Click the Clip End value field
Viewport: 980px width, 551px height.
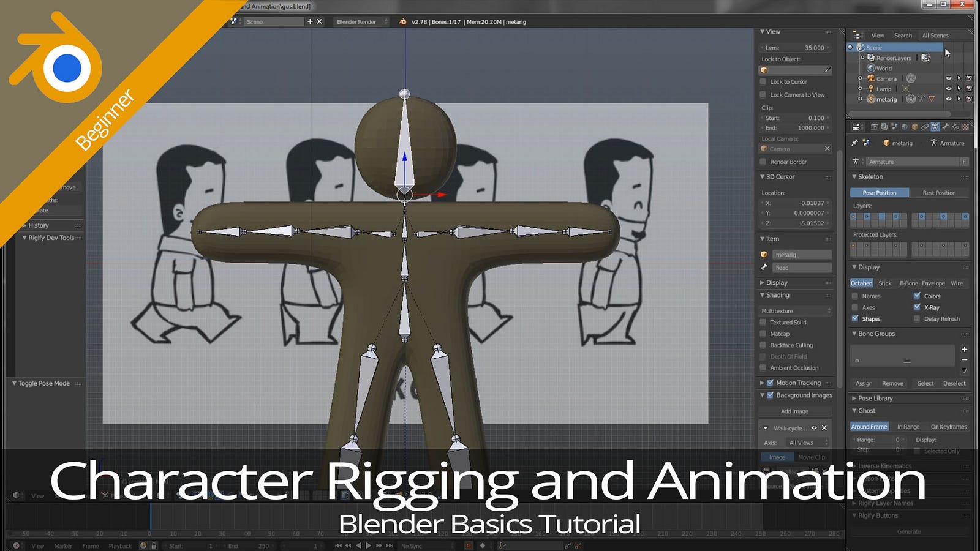point(796,128)
